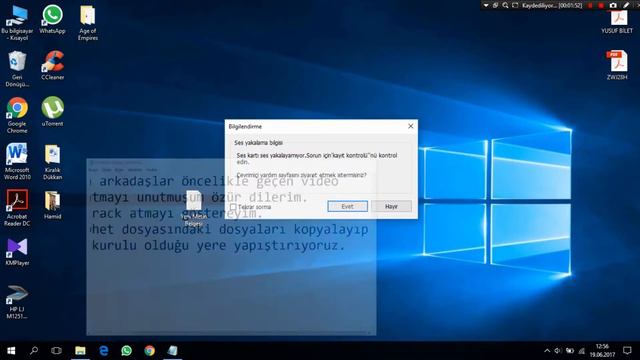Click the 'Ses yakalama bilgisi' heading
Viewport: 640px width, 360px height.
click(258, 143)
